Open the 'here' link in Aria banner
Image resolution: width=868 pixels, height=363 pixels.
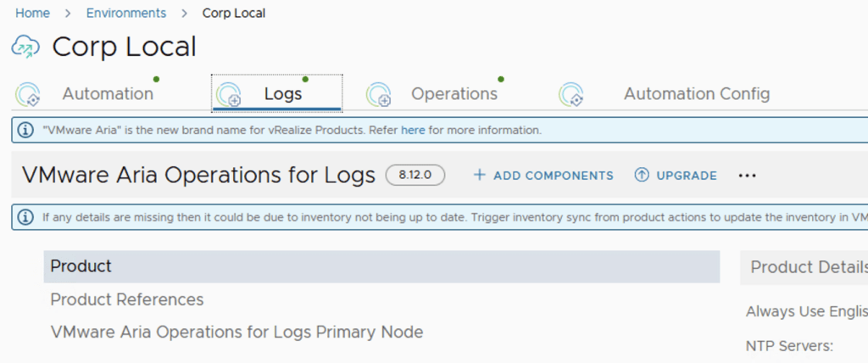coord(413,131)
